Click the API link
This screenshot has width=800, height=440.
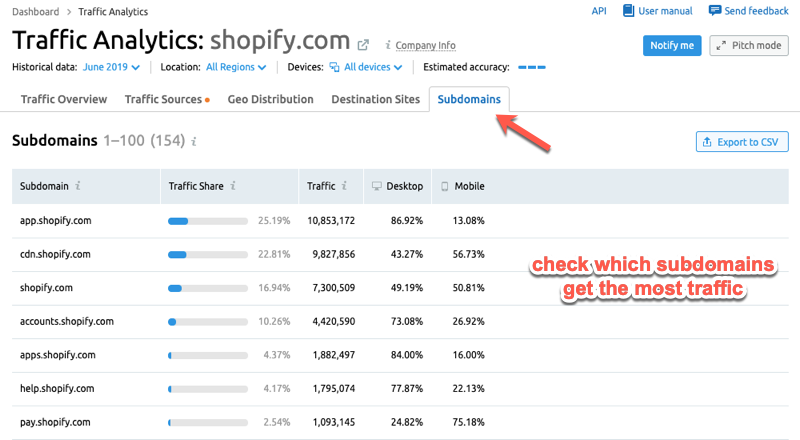(599, 11)
